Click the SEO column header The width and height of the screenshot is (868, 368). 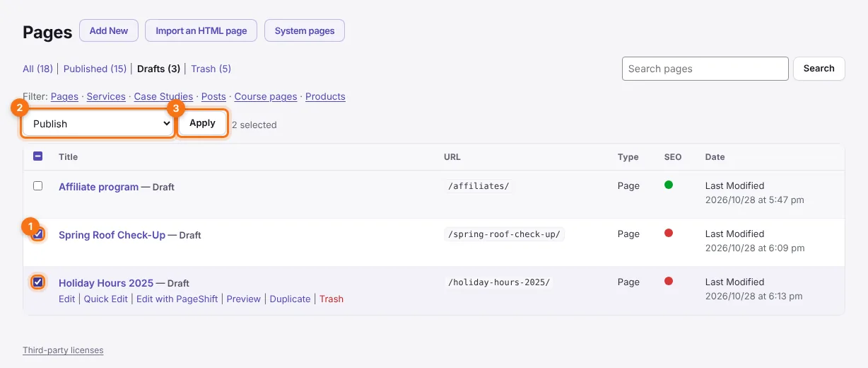tap(673, 157)
